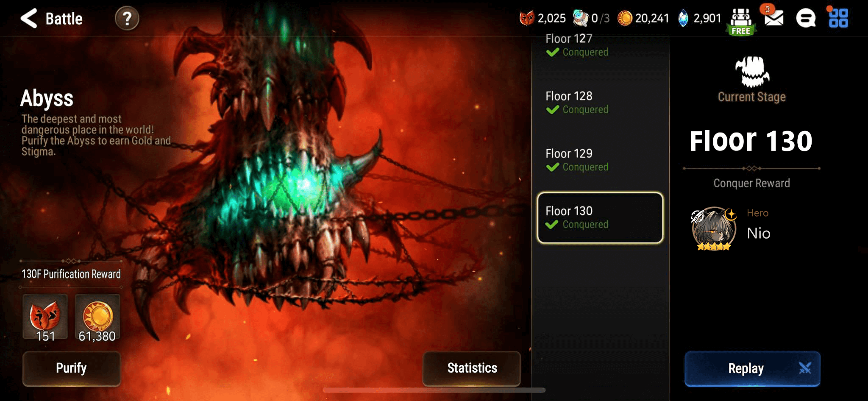The height and width of the screenshot is (401, 868).
Task: View the Nio hero reward portrait
Action: pyautogui.click(x=714, y=228)
